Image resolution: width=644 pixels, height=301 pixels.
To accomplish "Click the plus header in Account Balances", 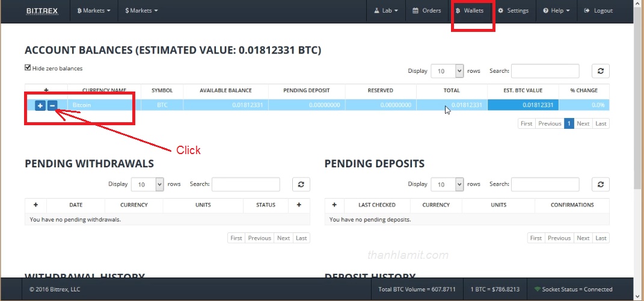I will click(46, 90).
